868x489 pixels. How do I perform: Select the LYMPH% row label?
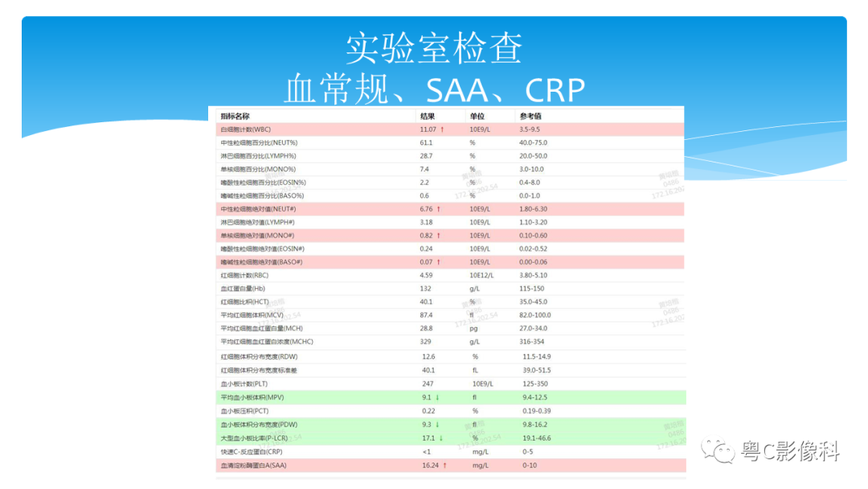pyautogui.click(x=258, y=156)
